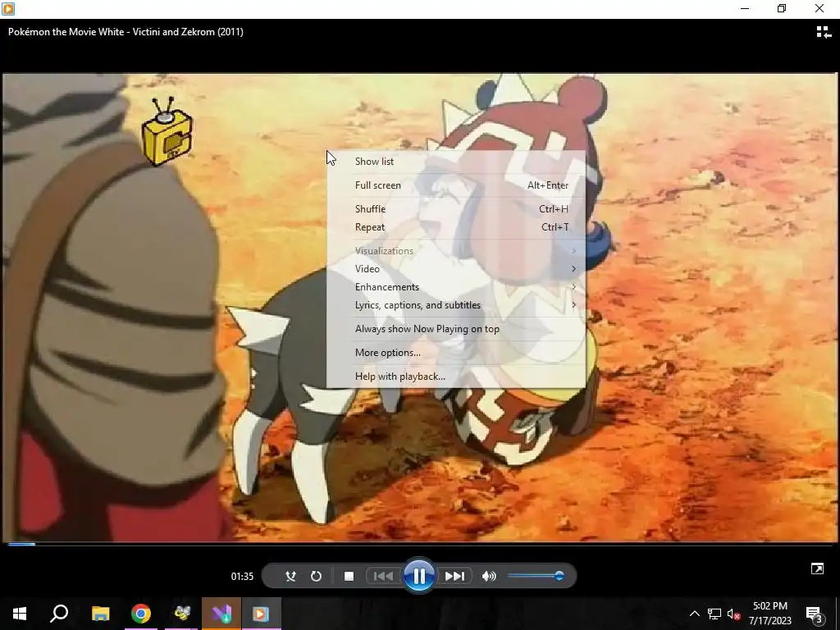
Task: Click the player title bar app icon
Action: 8,8
